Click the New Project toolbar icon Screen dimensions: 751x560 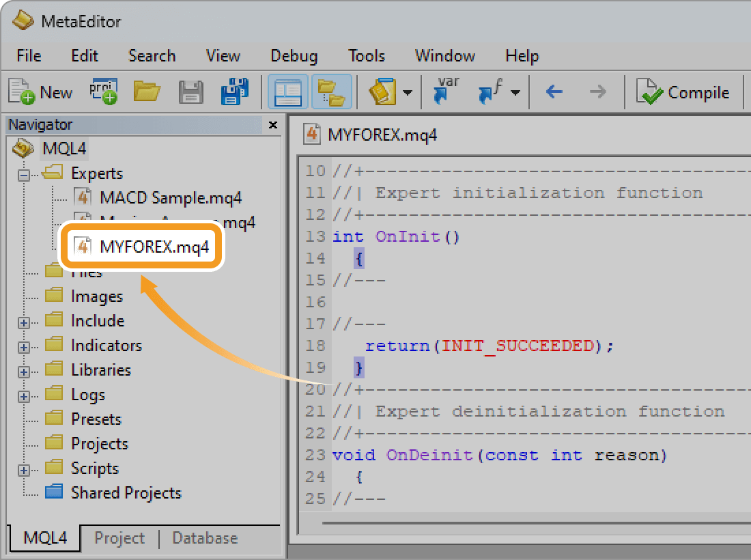(x=103, y=92)
